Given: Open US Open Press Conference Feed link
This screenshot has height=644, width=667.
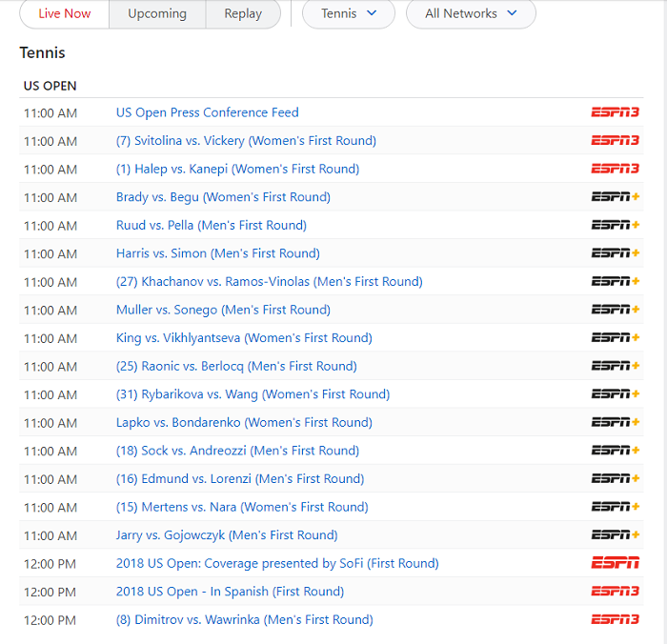Looking at the screenshot, I should (x=207, y=112).
